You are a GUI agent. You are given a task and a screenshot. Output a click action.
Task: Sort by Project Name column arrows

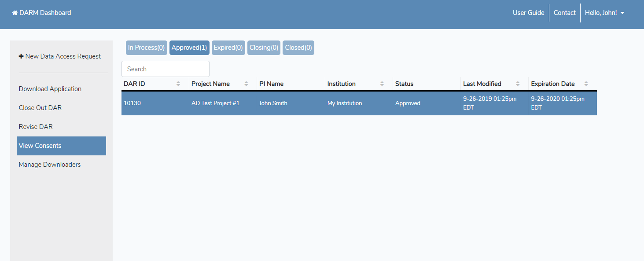[246, 84]
